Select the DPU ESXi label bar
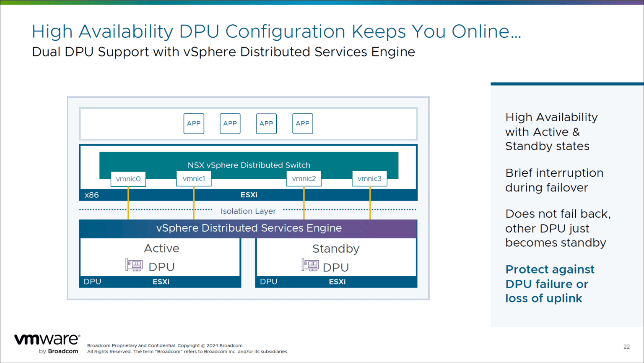The height and width of the screenshot is (363, 644). tap(160, 282)
